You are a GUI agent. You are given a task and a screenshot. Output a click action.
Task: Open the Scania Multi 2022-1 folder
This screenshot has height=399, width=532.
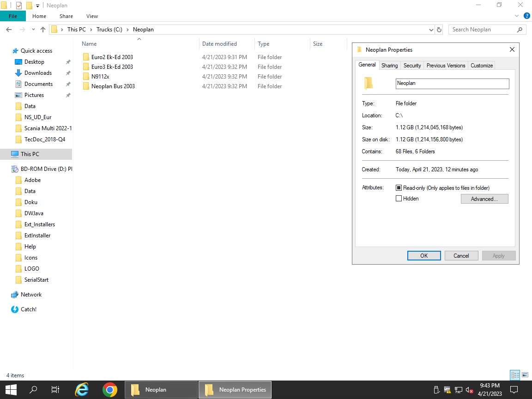(48, 128)
